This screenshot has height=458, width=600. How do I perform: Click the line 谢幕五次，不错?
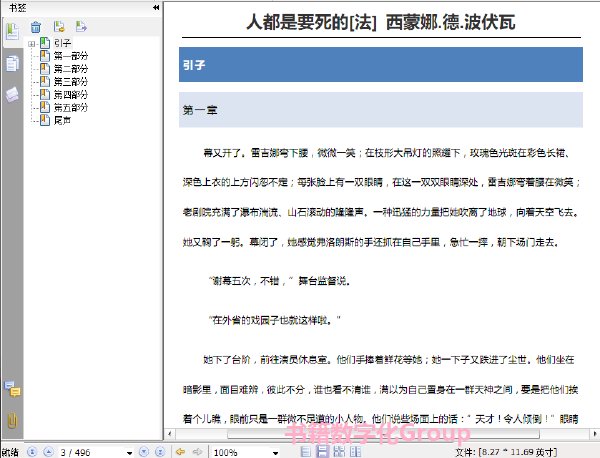279,281
